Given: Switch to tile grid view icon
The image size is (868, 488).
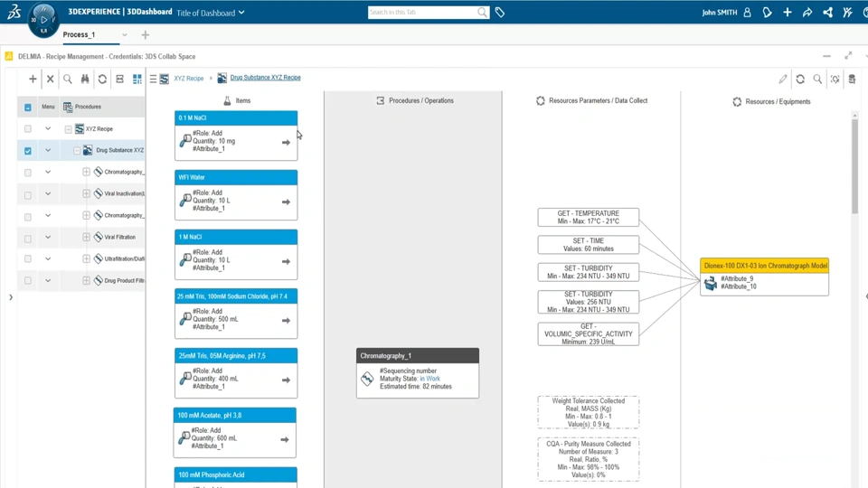Looking at the screenshot, I should pyautogui.click(x=137, y=80).
